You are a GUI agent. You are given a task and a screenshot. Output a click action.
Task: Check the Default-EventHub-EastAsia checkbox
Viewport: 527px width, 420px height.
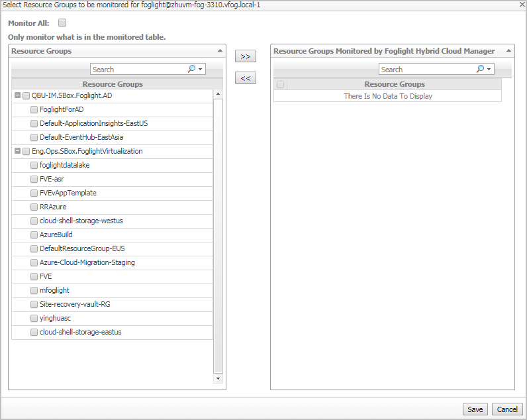pos(34,138)
